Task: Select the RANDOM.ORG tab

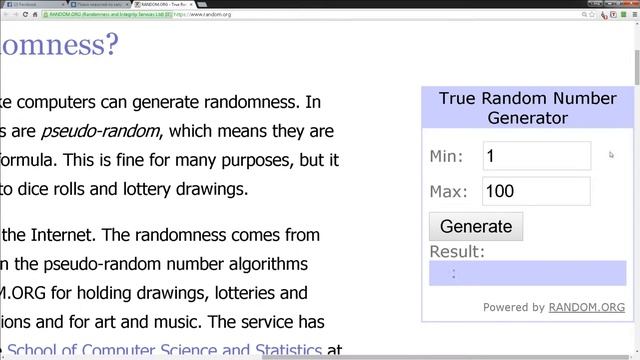Action: 163,4
